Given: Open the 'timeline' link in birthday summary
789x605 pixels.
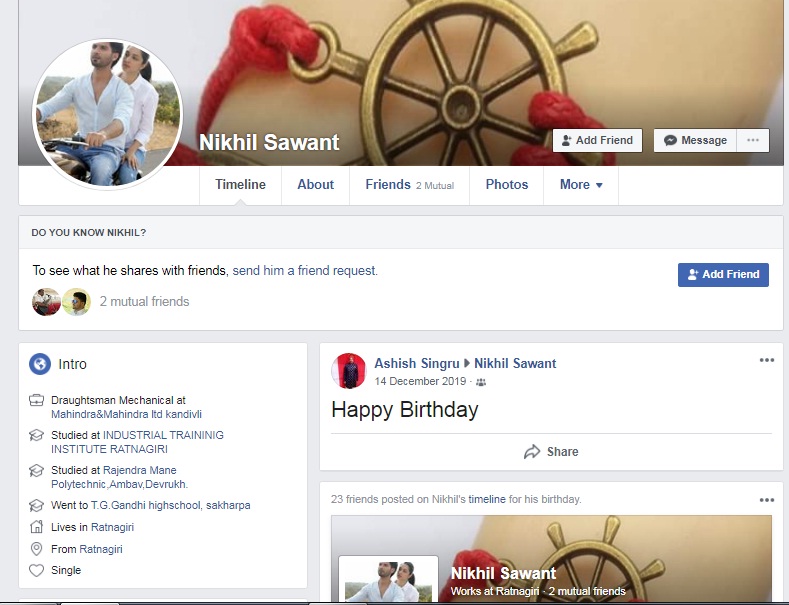Looking at the screenshot, I should 487,499.
